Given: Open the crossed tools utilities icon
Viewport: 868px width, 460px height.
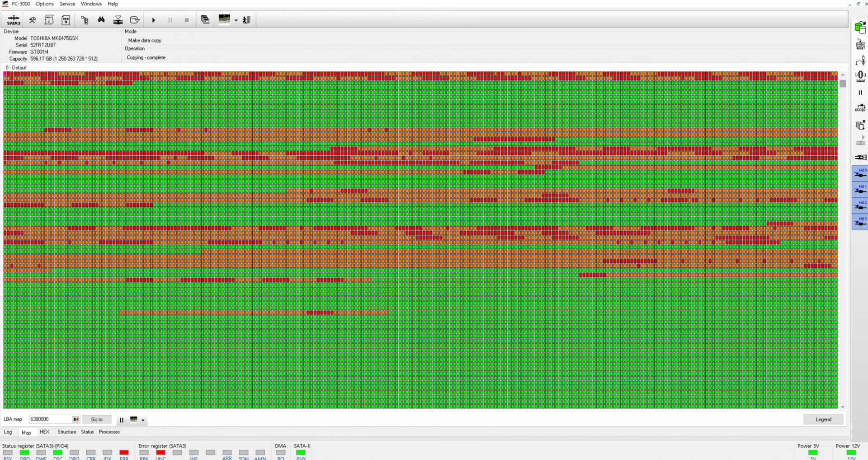Looking at the screenshot, I should coord(33,20).
